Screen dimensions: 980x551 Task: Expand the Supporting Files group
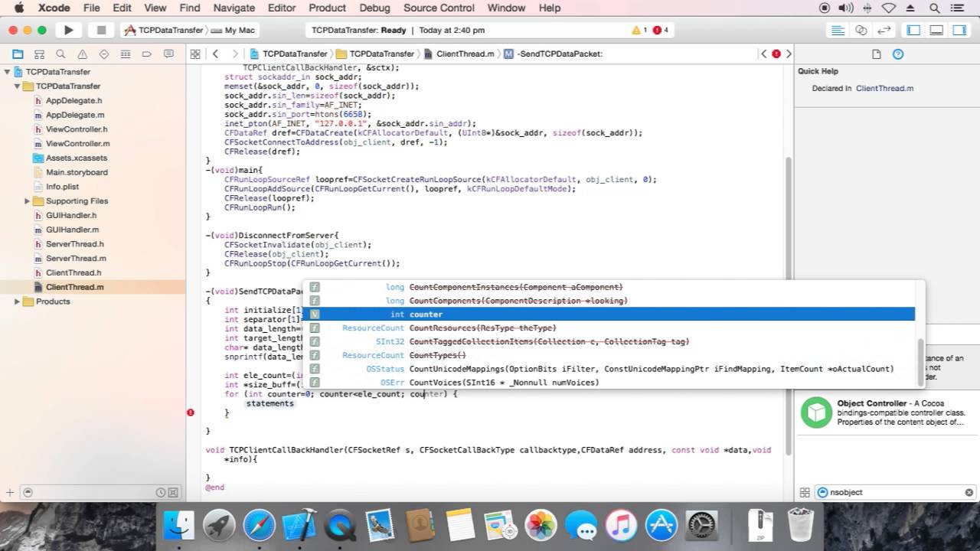(x=27, y=201)
